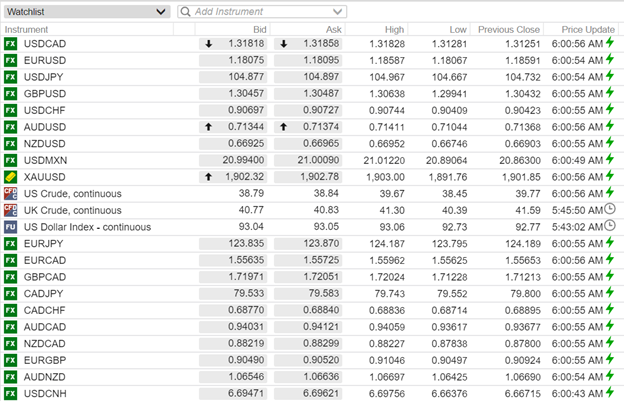Click the search magnifier icon in Add Instrument
The image size is (624, 401).
(187, 12)
